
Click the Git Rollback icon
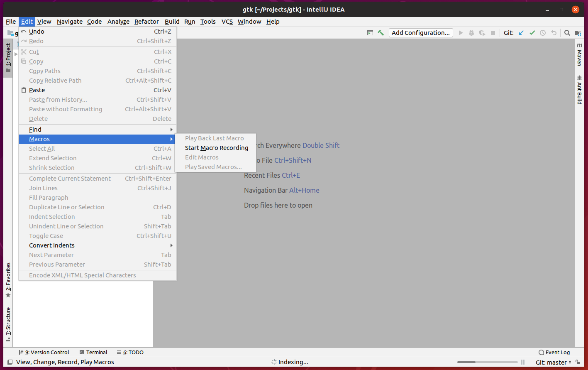click(x=554, y=33)
